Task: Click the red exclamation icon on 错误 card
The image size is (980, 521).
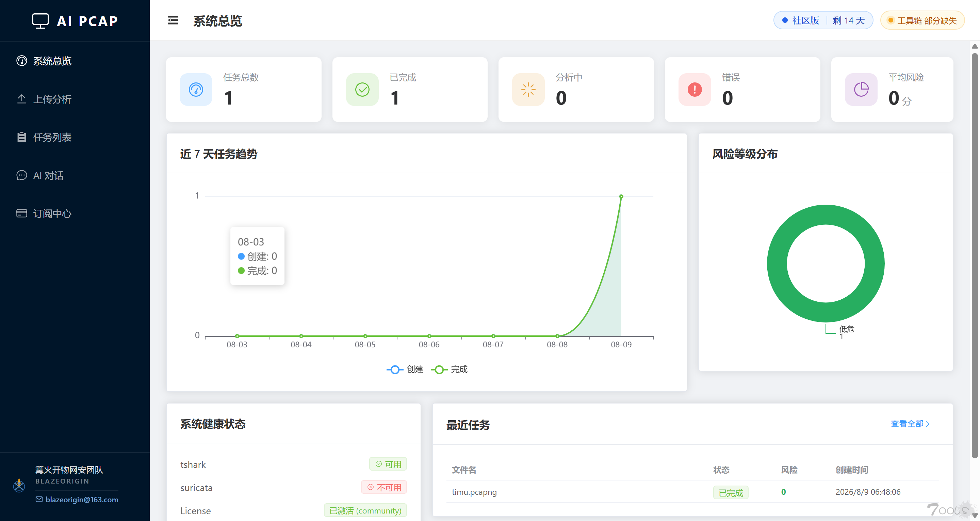Action: coord(695,90)
